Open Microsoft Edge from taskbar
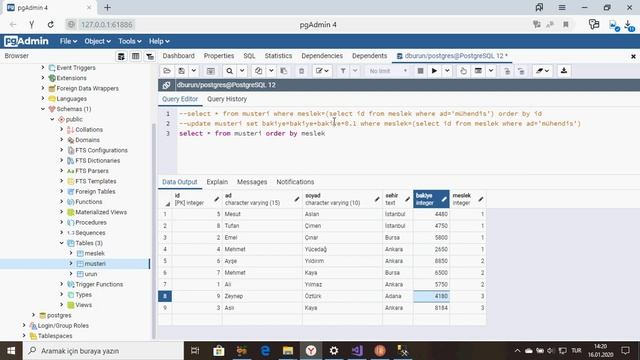The width and height of the screenshot is (640, 360). pos(265,351)
